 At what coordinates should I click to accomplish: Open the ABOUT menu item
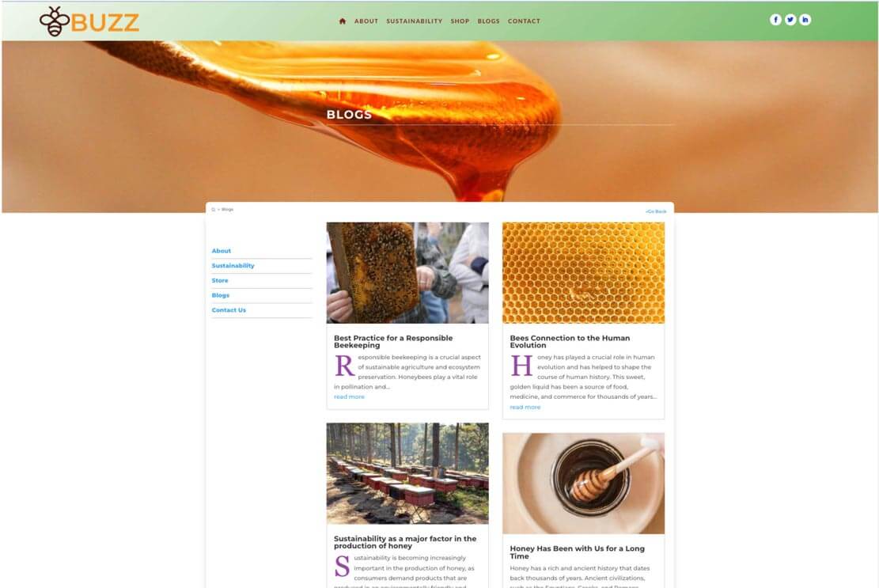[x=366, y=21]
